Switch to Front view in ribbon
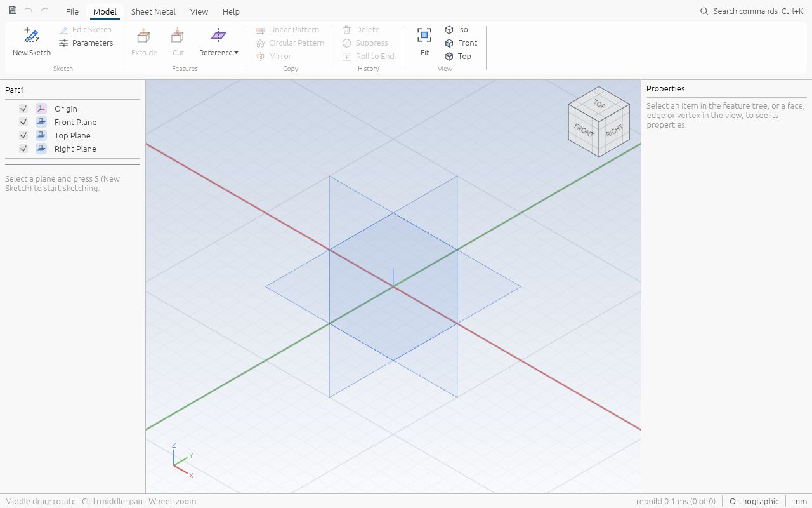 point(461,43)
